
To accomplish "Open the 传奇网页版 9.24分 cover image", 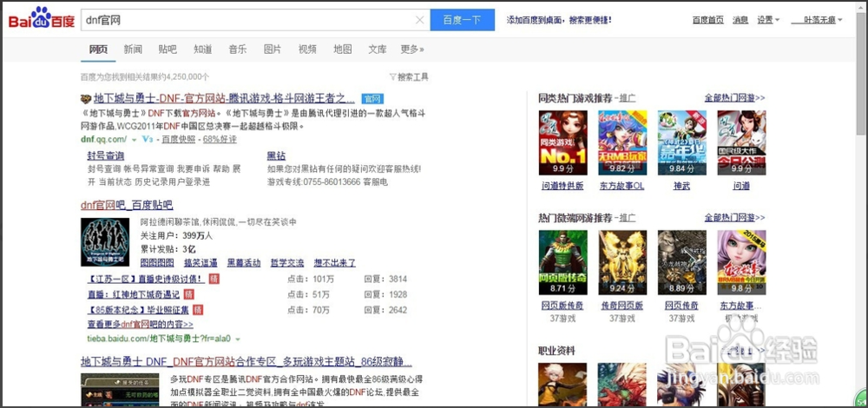I will (x=622, y=262).
